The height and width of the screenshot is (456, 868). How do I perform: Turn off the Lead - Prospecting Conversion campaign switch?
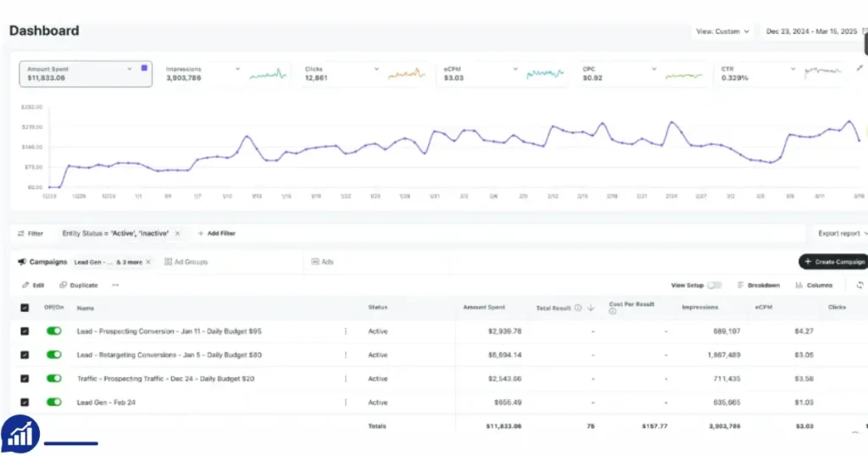(x=53, y=331)
